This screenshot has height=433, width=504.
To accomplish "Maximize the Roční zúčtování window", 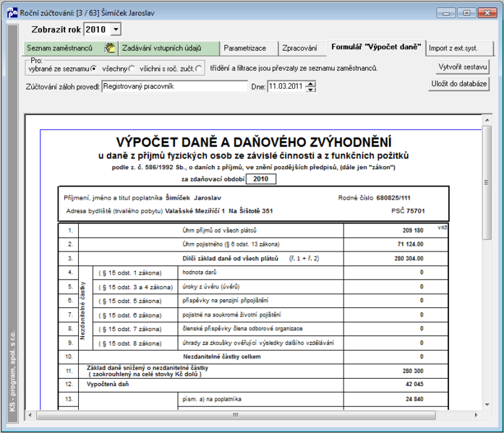I will [466, 13].
